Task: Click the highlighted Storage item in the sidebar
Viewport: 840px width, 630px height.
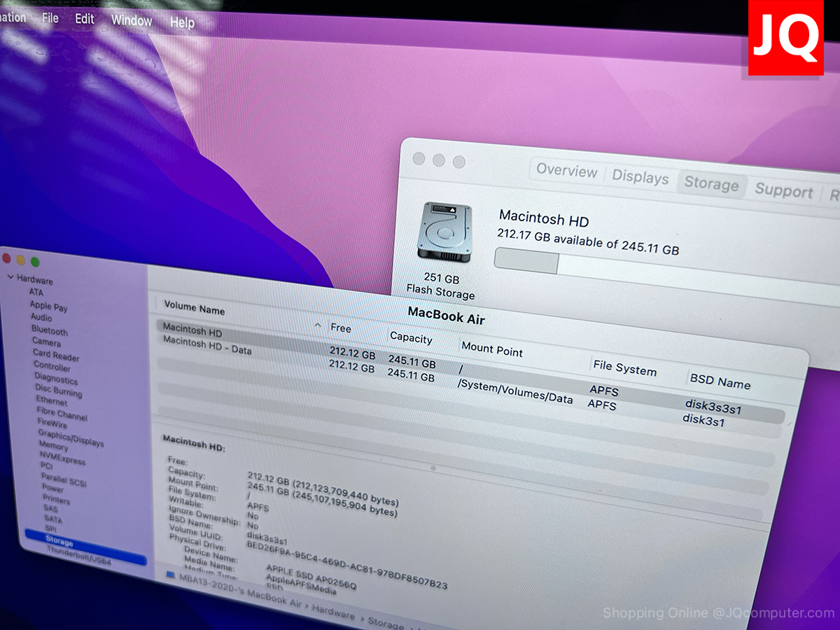Action: point(85,547)
